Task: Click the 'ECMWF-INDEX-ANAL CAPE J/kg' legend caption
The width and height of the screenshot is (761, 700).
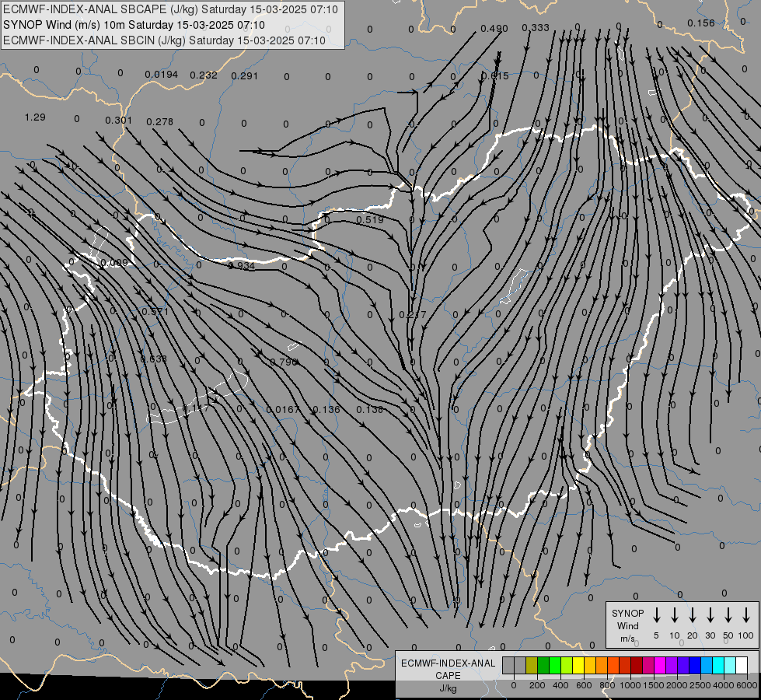Action: pos(448,676)
